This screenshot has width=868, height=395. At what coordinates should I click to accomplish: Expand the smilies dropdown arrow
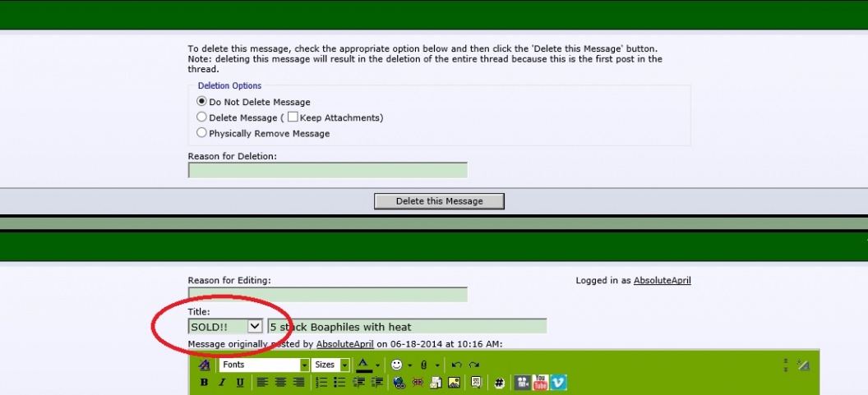(x=410, y=365)
